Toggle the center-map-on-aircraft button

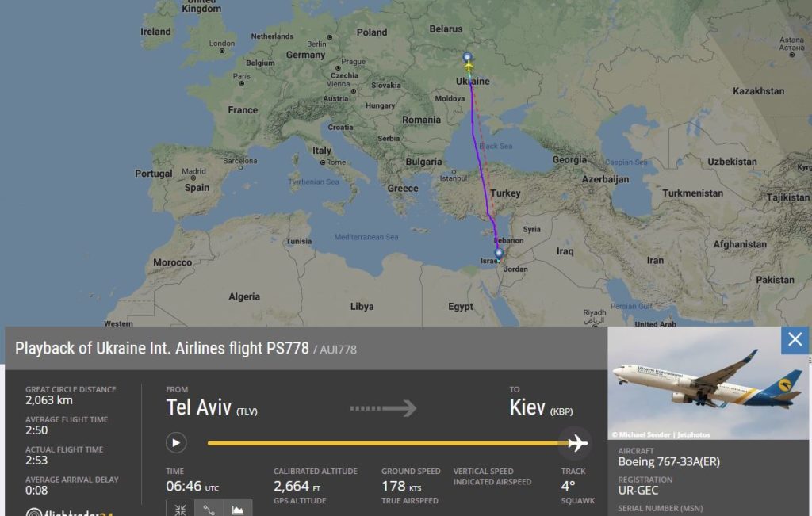[180, 508]
